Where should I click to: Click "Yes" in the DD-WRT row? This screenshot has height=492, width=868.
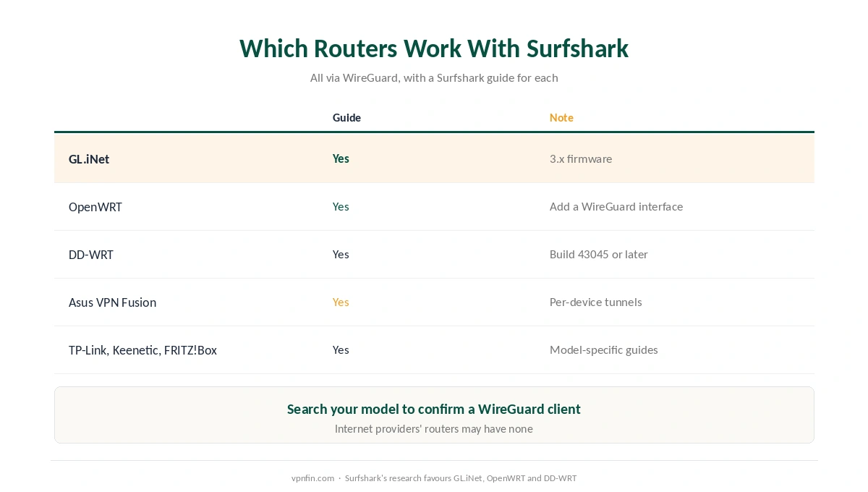coord(341,254)
